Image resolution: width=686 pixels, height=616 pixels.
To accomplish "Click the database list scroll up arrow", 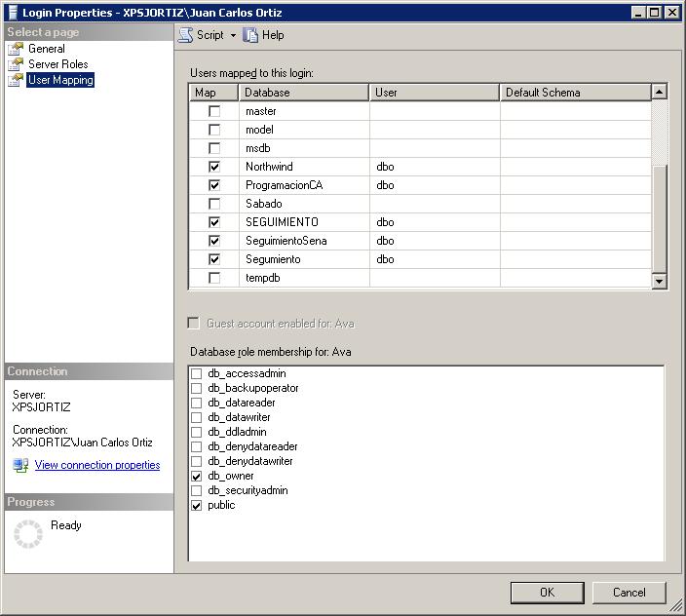I will [659, 92].
